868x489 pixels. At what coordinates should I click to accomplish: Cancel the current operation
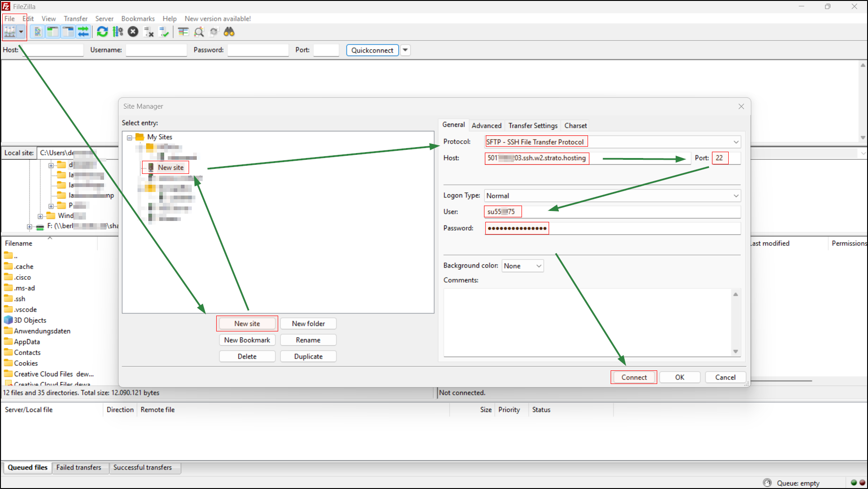click(x=133, y=32)
